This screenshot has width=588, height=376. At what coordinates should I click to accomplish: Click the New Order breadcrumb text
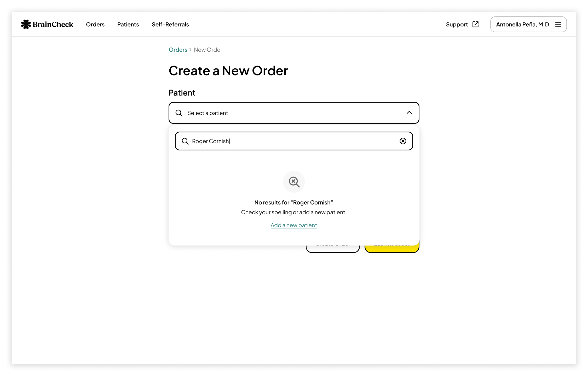208,50
